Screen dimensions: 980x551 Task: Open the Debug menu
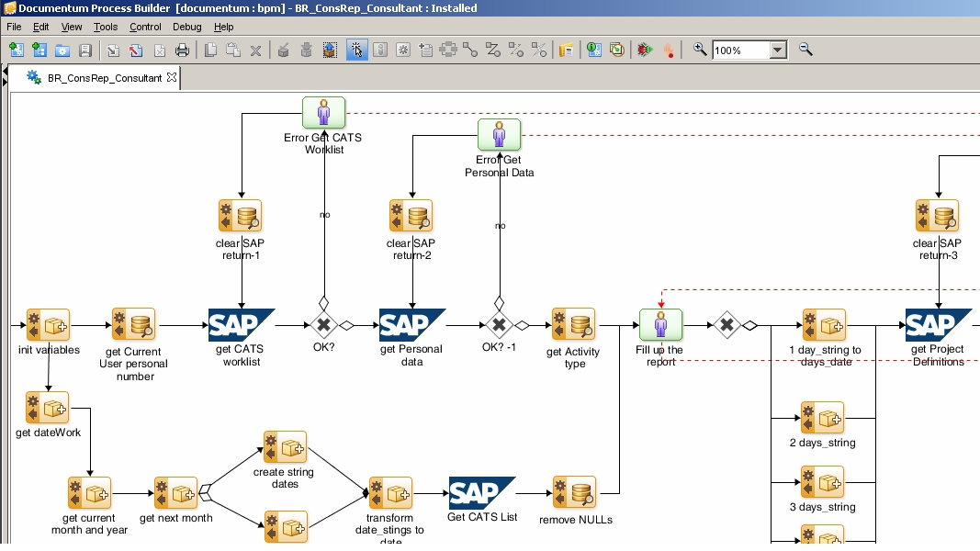pyautogui.click(x=186, y=28)
